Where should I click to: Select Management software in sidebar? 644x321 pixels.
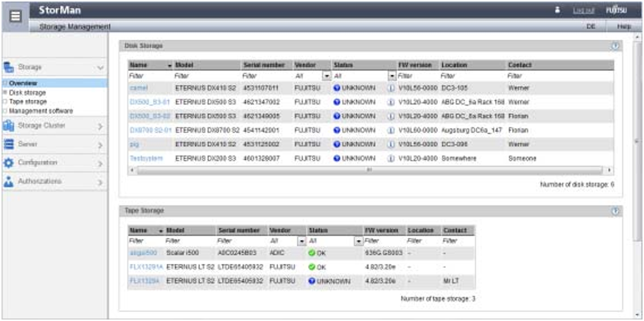click(41, 111)
